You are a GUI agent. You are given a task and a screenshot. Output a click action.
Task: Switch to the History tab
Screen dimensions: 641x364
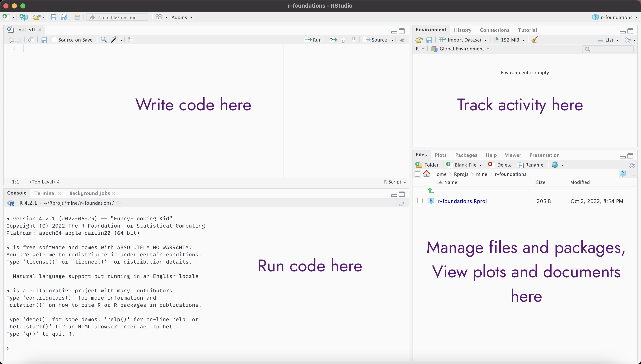463,30
